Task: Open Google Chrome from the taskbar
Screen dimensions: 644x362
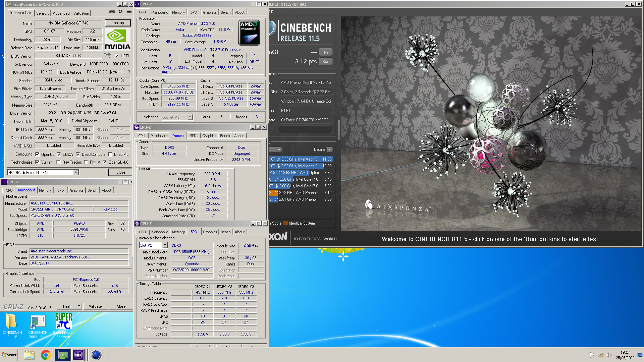Action: pyautogui.click(x=46, y=355)
